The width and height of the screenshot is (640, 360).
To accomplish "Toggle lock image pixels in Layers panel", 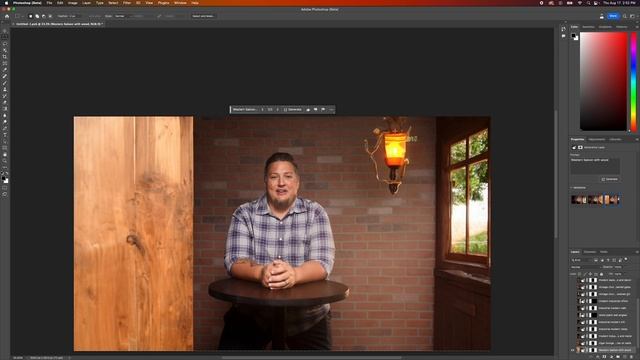I will click(x=584, y=274).
